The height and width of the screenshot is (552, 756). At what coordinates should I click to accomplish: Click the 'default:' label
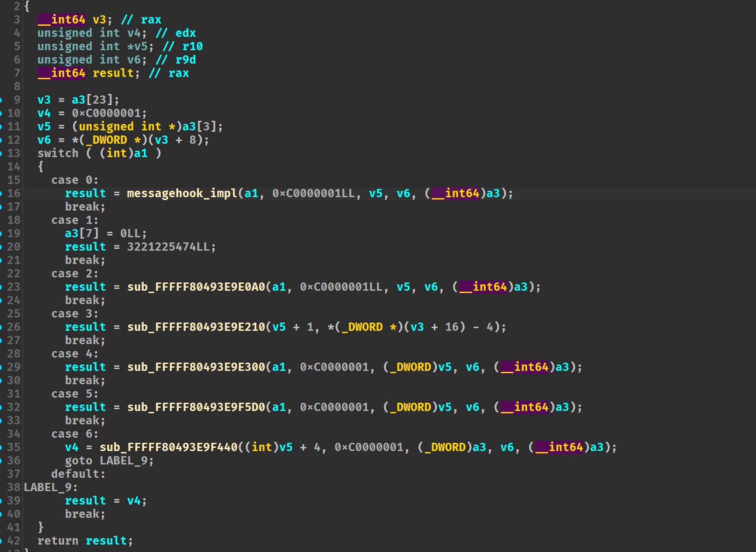tap(78, 474)
